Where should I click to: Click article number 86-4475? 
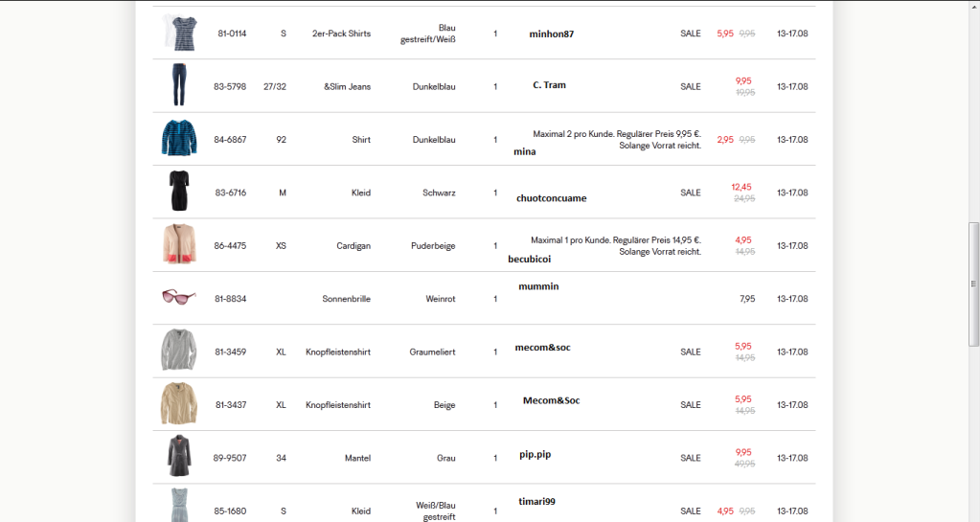230,245
